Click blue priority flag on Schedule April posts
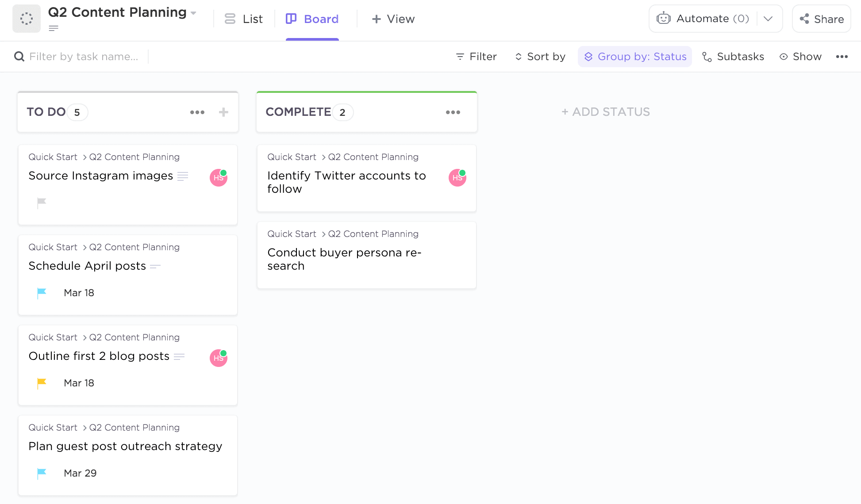The width and height of the screenshot is (861, 504). tap(42, 293)
